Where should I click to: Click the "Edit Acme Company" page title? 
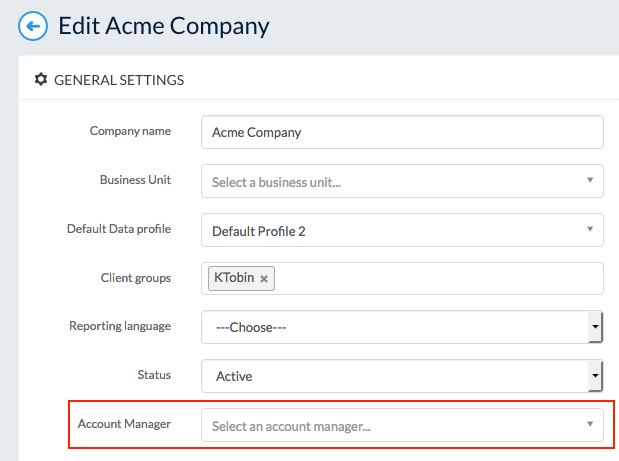[x=164, y=26]
